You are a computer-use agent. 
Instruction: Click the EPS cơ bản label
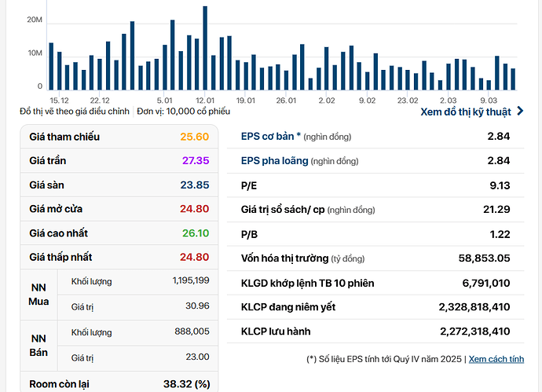tap(271, 136)
